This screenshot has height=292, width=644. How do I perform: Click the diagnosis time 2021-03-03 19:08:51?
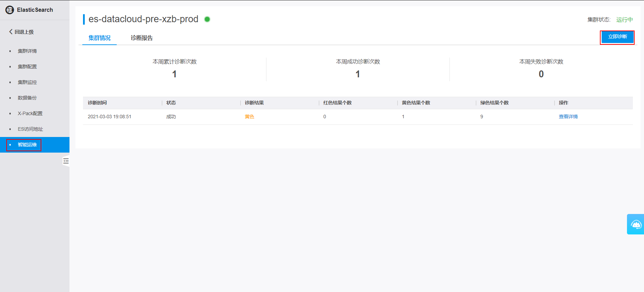tap(109, 117)
